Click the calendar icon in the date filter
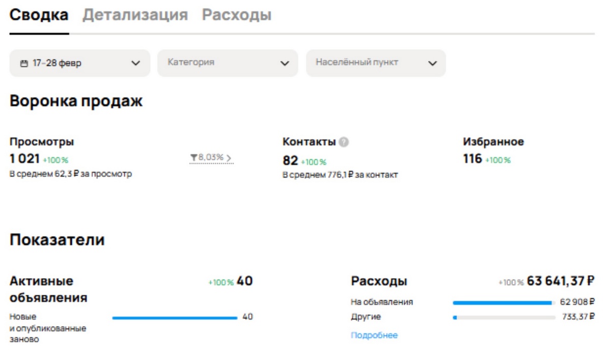This screenshot has height=364, width=611. 24,64
